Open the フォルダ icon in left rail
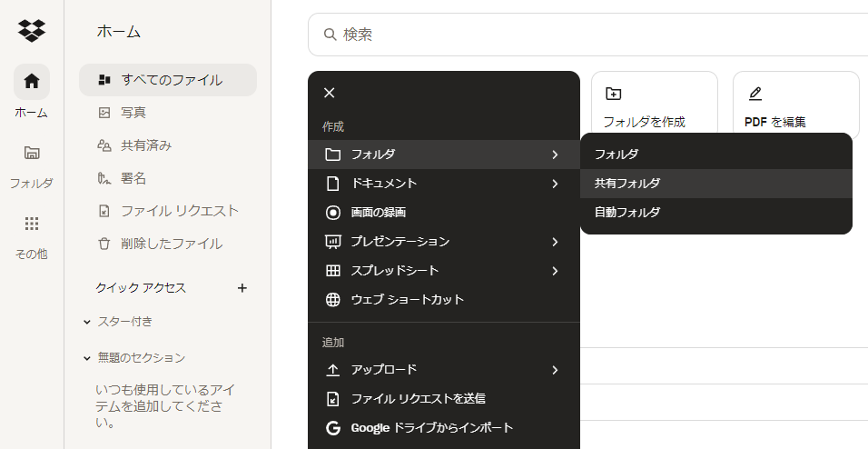Screen dimensions: 868x449 pyautogui.click(x=32, y=153)
